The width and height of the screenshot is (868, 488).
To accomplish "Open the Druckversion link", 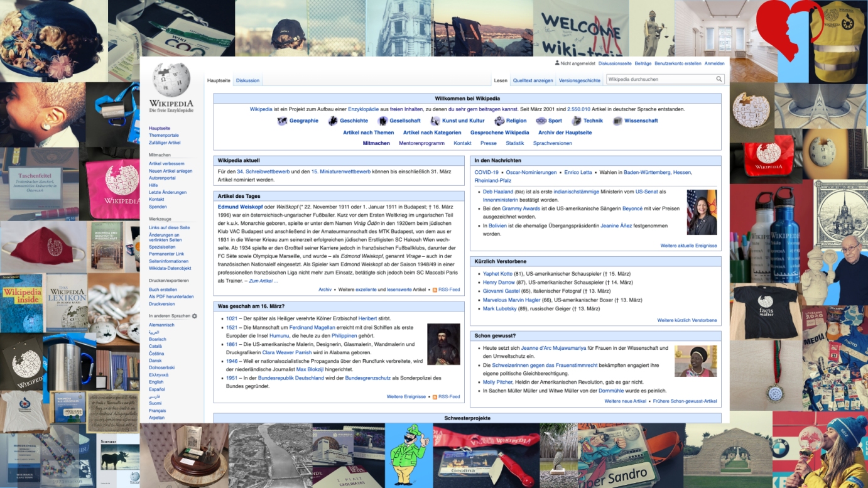I will coord(162,304).
